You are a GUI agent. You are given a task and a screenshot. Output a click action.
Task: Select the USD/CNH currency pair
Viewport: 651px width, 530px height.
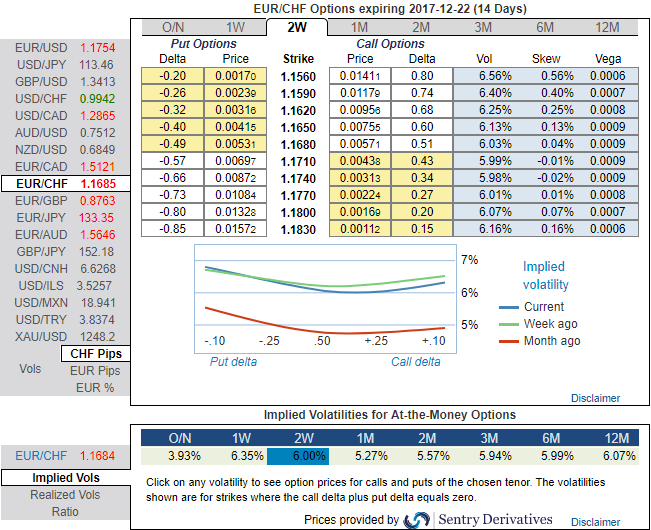(65, 269)
